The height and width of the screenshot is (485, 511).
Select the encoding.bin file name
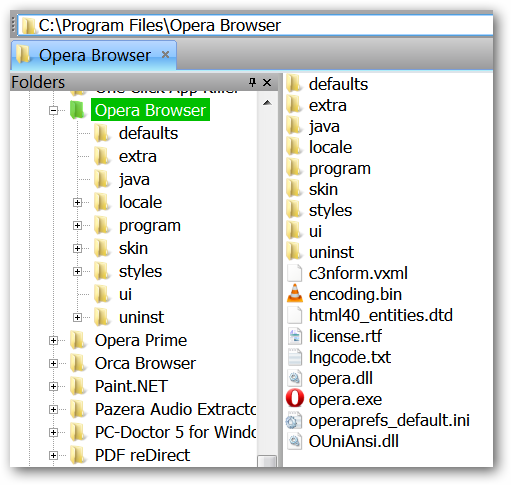tap(355, 294)
